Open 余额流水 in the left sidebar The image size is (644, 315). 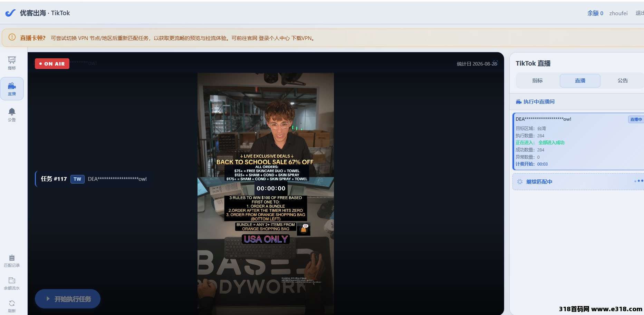click(x=12, y=284)
